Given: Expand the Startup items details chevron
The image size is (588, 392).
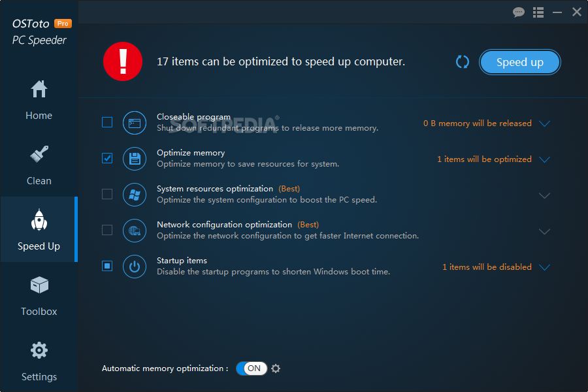Looking at the screenshot, I should 544,267.
